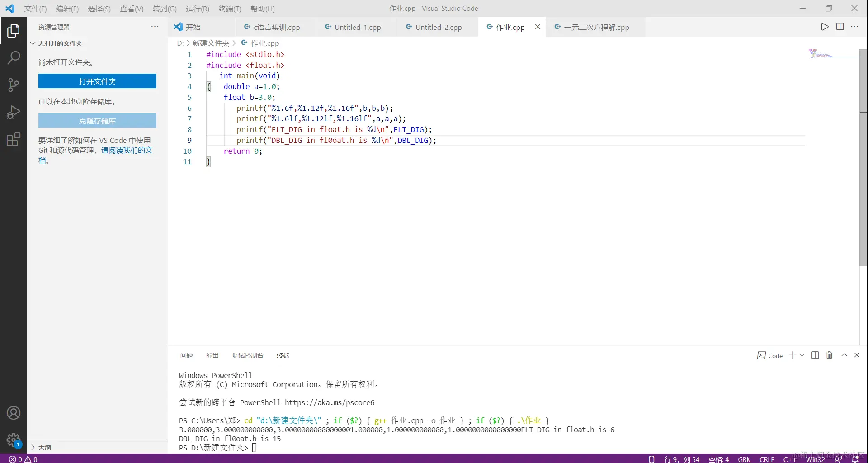Show the 问题 problems panel tab
The height and width of the screenshot is (463, 868).
click(186, 355)
